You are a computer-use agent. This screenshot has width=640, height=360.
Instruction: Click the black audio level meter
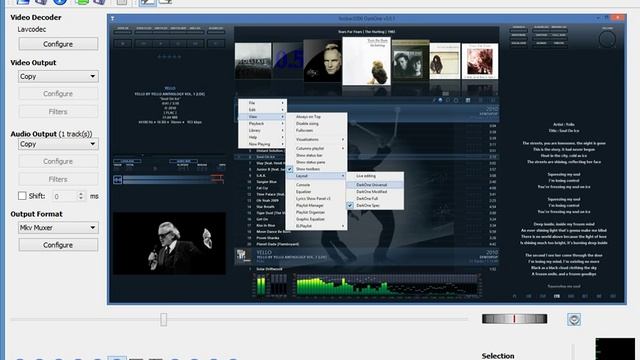click(615, 349)
